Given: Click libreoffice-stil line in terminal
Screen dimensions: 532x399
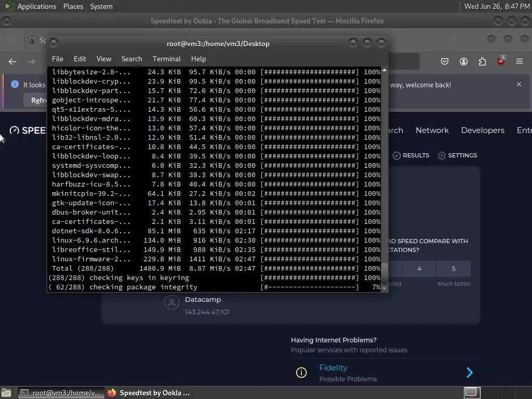Looking at the screenshot, I should point(216,250).
